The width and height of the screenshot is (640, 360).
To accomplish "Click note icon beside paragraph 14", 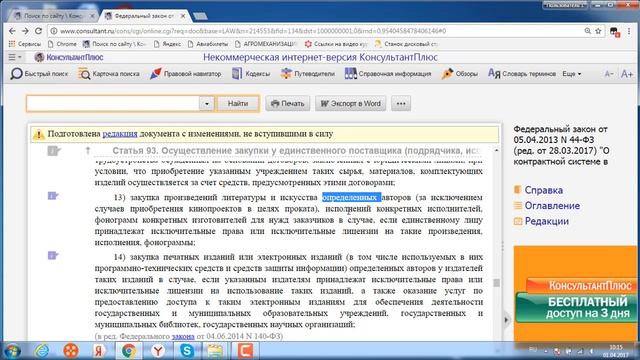I will 53,256.
